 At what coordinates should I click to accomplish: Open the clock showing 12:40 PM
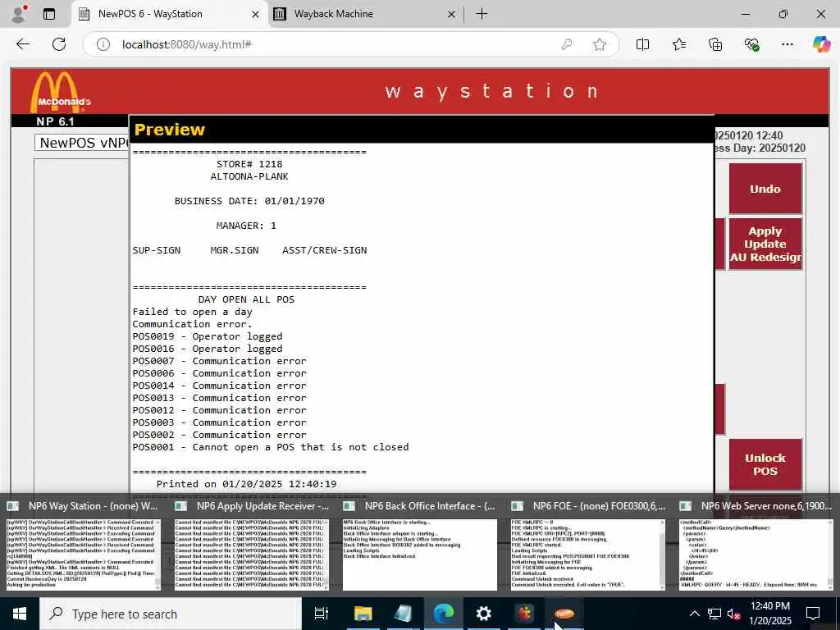point(770,614)
